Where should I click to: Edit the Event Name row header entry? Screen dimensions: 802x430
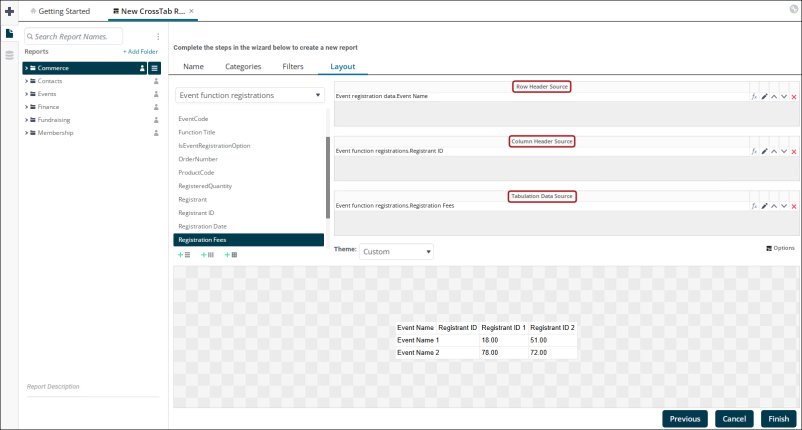point(764,96)
